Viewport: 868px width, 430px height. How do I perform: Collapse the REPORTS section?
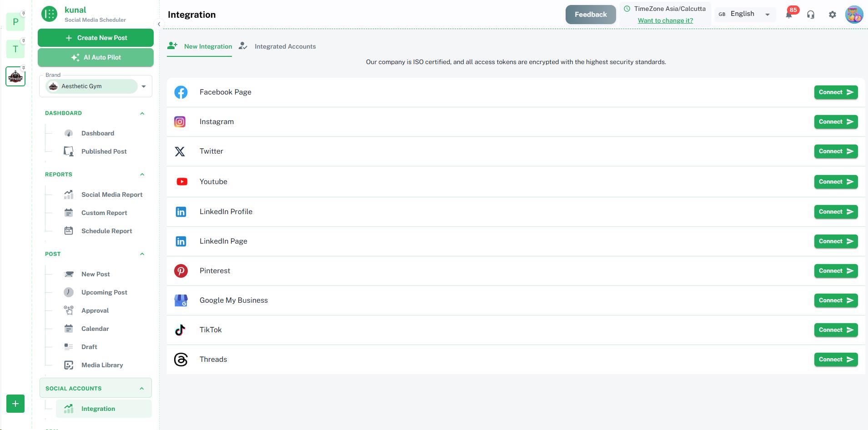(x=142, y=175)
